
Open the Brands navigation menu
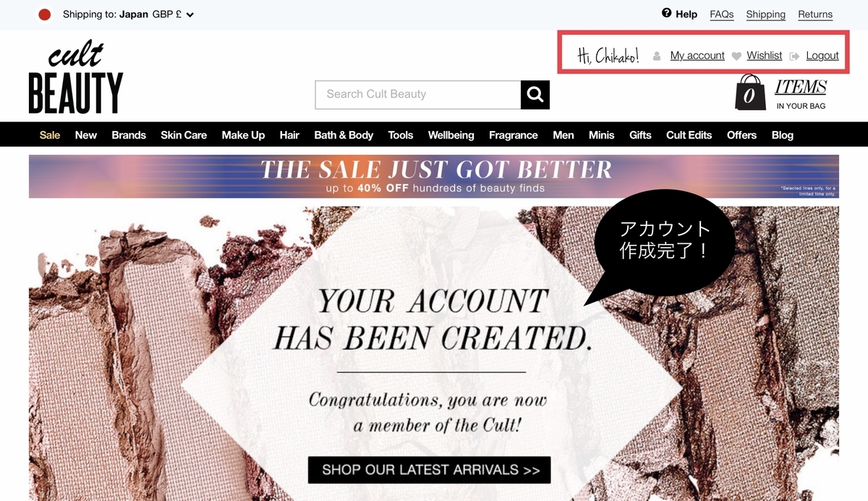click(x=129, y=135)
